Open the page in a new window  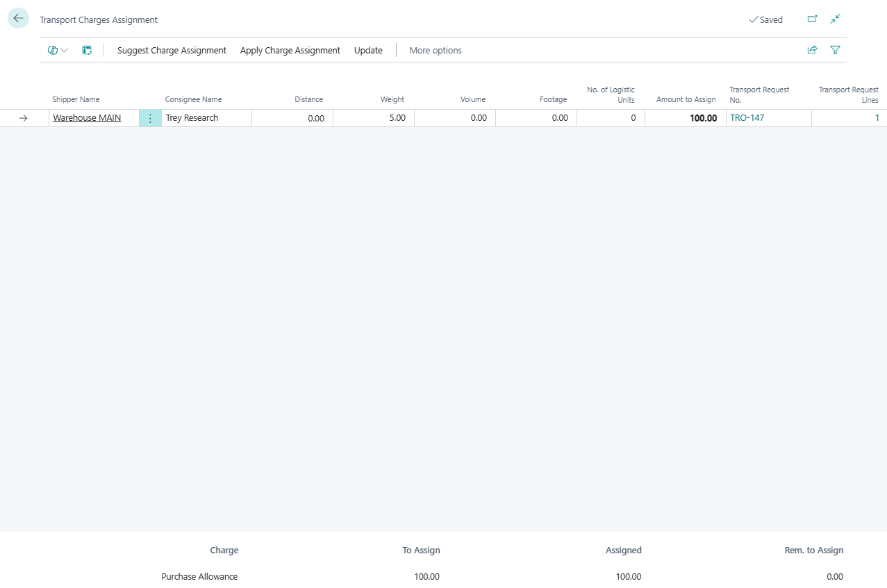point(812,19)
